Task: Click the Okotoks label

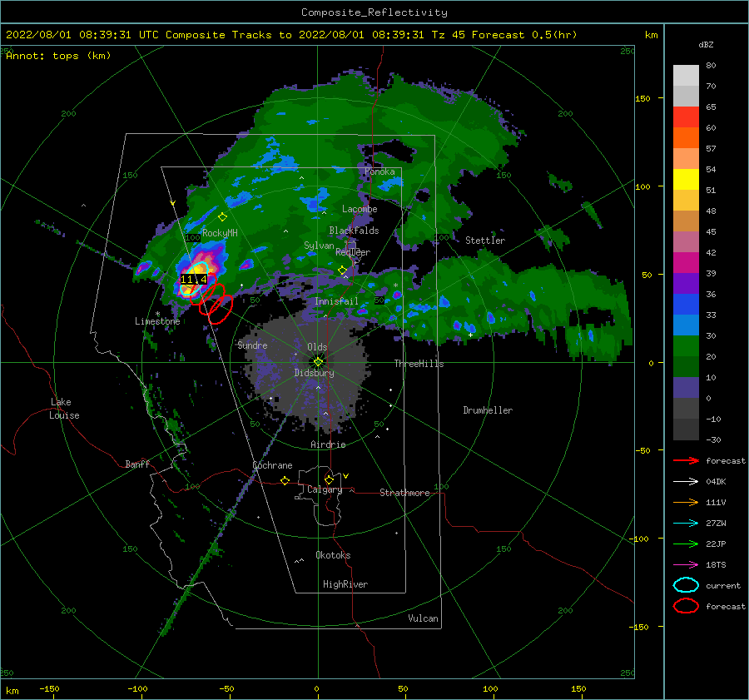Action: pyautogui.click(x=333, y=554)
